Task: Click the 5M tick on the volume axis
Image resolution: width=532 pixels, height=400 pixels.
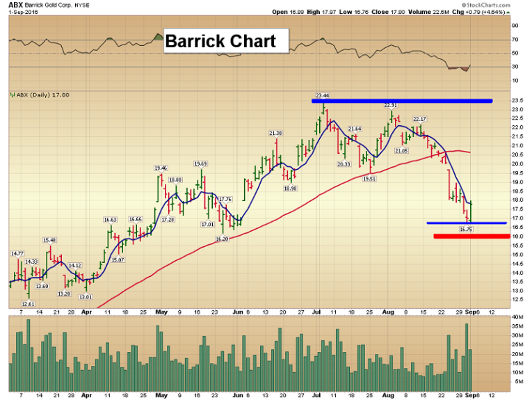Action: 518,381
